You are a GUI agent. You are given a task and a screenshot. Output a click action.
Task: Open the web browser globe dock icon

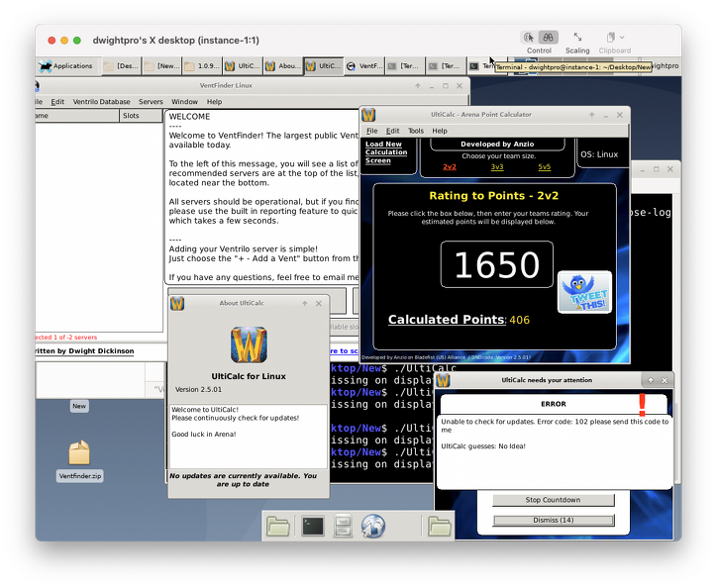[x=373, y=526]
